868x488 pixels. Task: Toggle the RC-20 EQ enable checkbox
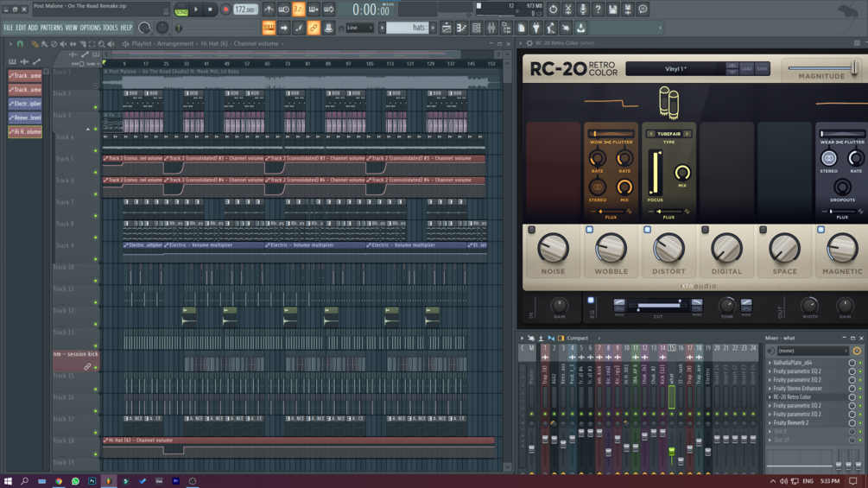point(591,301)
